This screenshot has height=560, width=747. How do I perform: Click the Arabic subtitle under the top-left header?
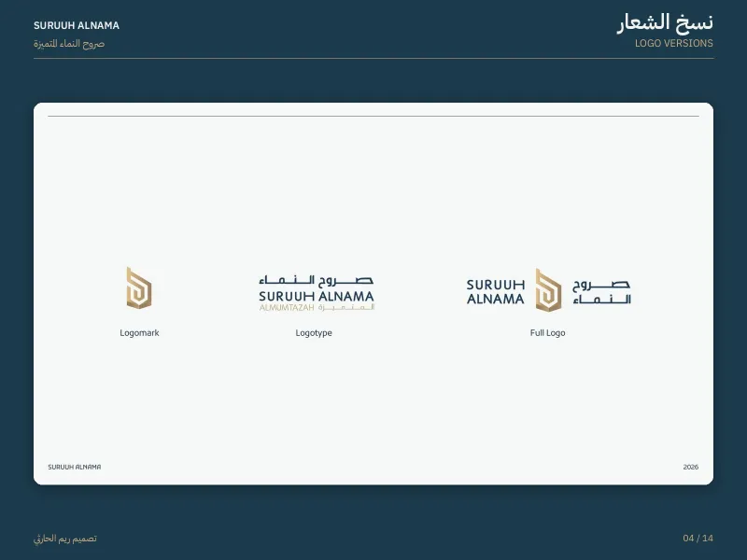pyautogui.click(x=69, y=44)
